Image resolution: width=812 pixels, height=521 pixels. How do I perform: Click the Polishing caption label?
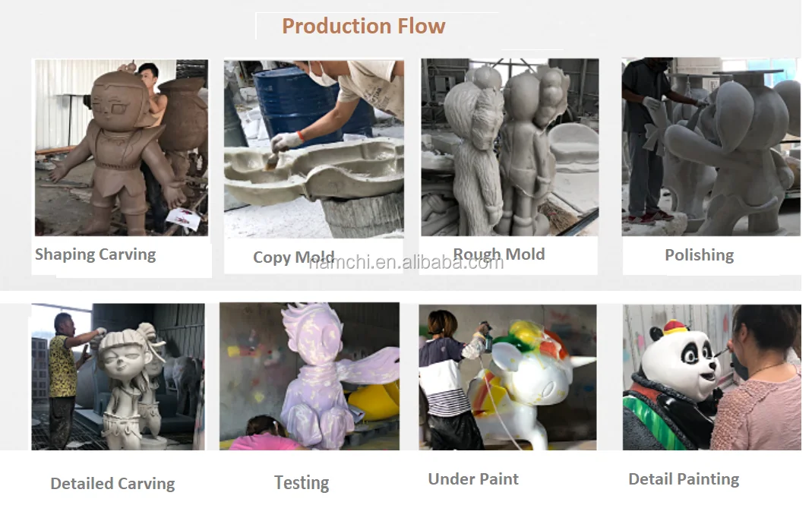(x=699, y=254)
